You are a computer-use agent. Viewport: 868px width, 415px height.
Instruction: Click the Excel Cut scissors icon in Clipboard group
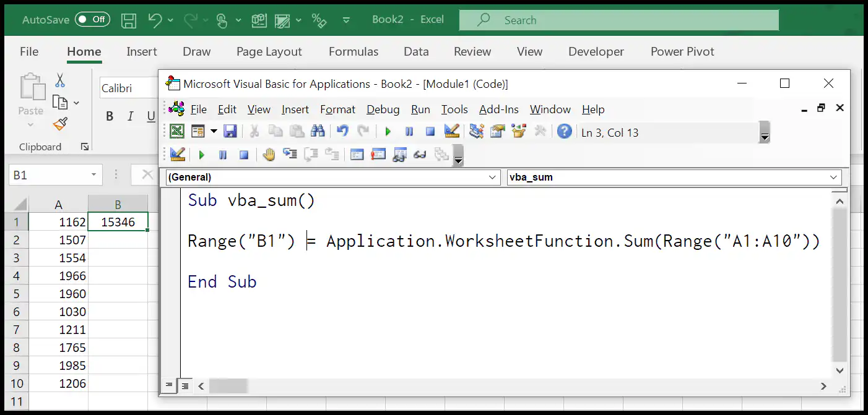(60, 80)
